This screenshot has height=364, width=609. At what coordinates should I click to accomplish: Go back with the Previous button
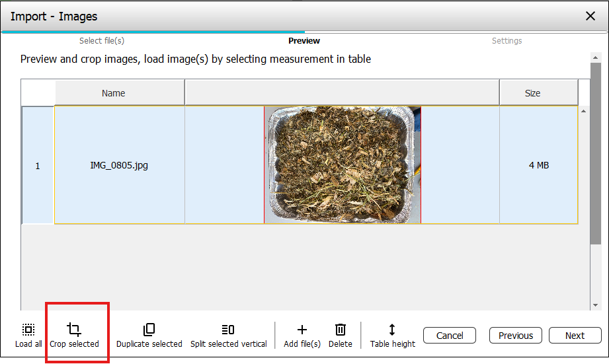click(x=516, y=336)
